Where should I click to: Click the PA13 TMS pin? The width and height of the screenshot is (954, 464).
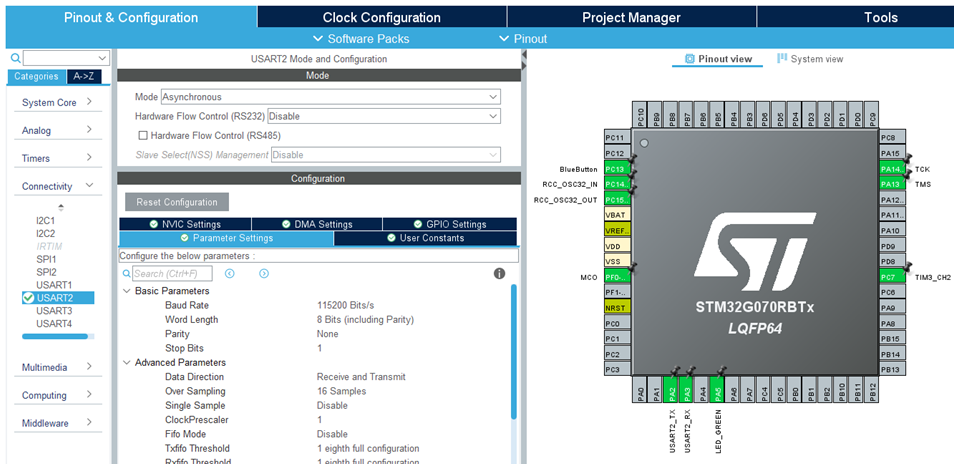pyautogui.click(x=893, y=184)
